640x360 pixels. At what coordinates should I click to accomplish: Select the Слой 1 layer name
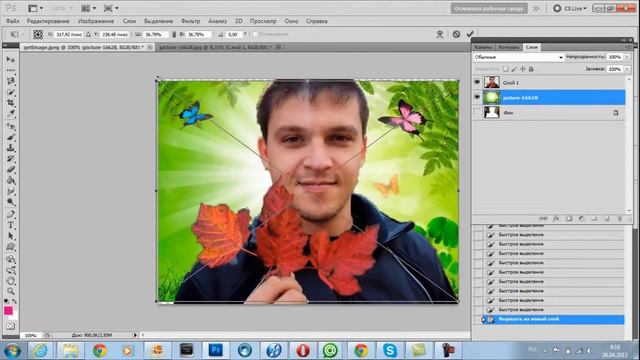coord(511,83)
